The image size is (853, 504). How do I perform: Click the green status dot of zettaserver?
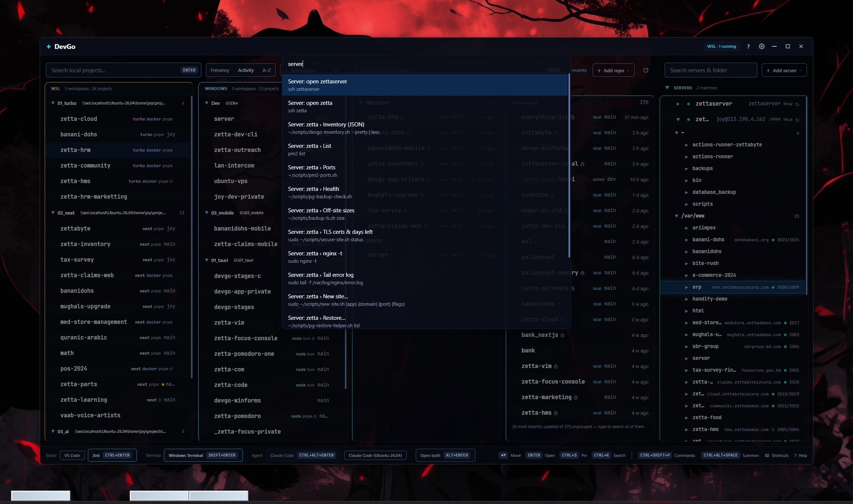click(688, 104)
